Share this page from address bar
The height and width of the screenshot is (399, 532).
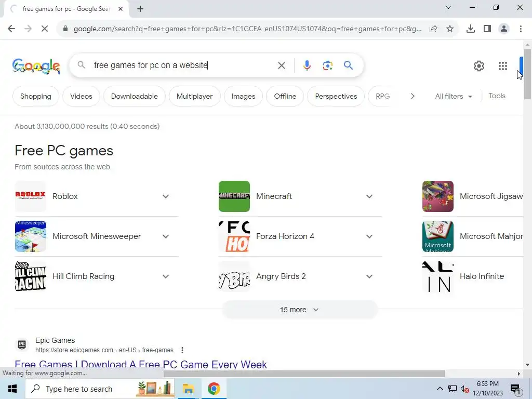pyautogui.click(x=433, y=29)
